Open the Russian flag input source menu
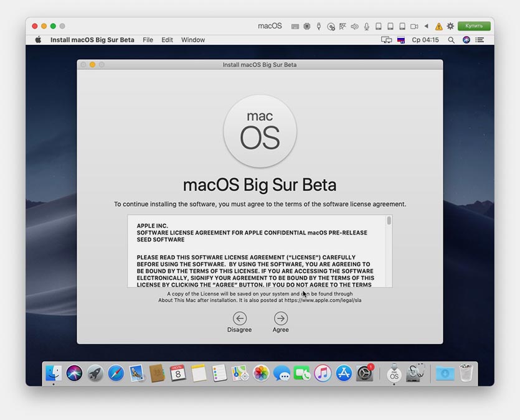Viewport: 520px width, 420px height. pyautogui.click(x=401, y=40)
